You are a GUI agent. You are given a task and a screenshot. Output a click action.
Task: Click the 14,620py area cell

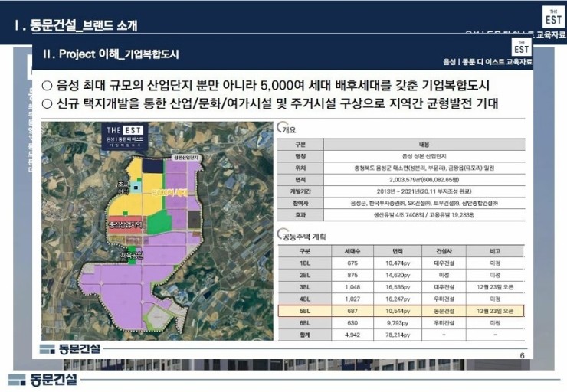398,275
